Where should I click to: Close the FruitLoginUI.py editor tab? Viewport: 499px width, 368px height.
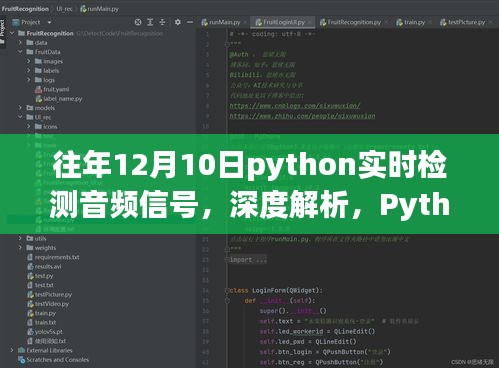(x=310, y=22)
